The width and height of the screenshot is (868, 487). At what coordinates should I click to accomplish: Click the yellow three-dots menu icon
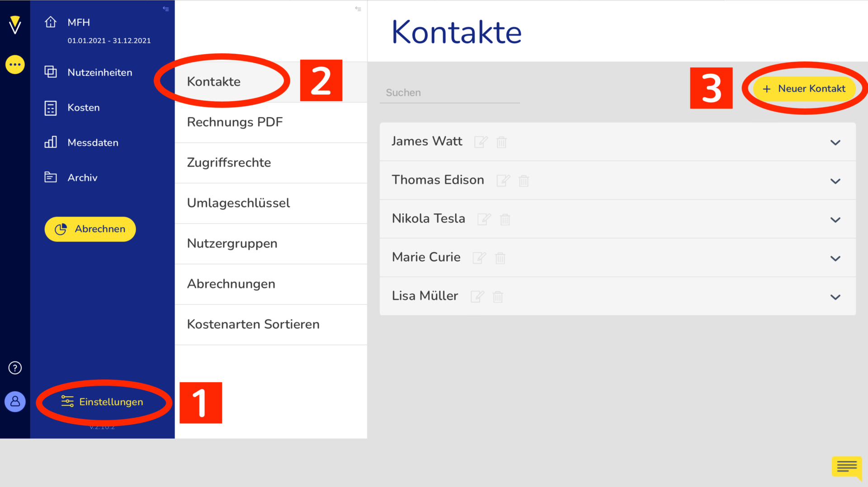(x=15, y=65)
